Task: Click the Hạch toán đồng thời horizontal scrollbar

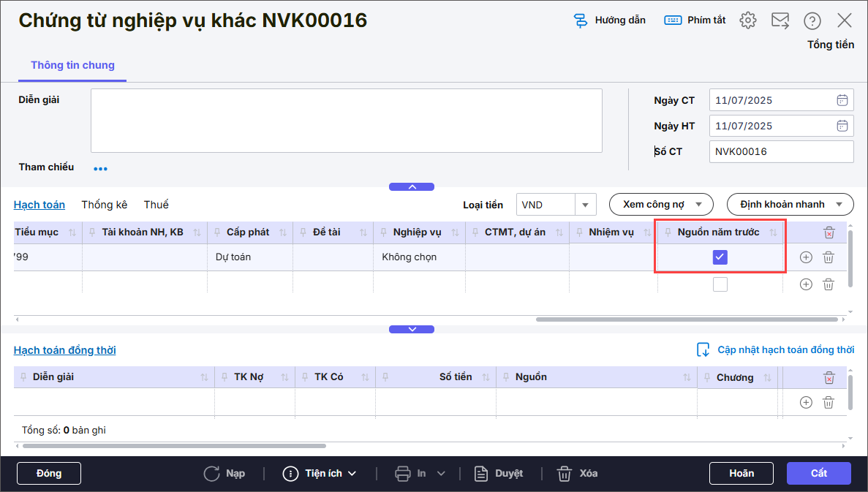Action: click(x=174, y=445)
